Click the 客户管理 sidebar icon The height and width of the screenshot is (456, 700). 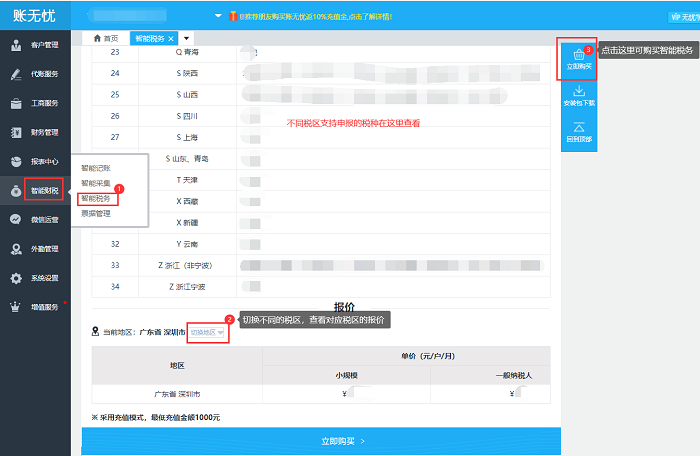[16, 45]
